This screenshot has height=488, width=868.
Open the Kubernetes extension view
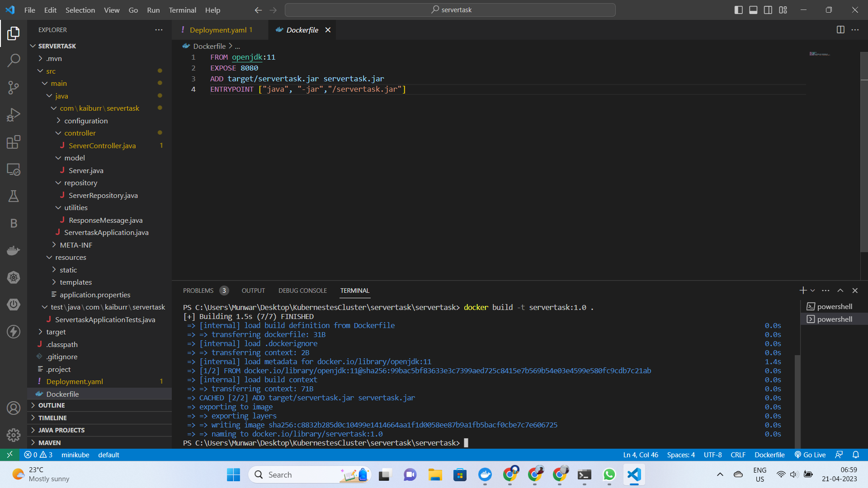[x=14, y=277]
